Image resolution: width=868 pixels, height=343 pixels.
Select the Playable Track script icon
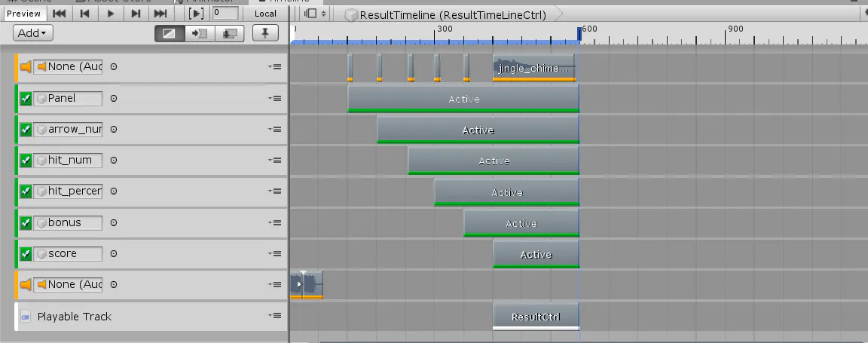(x=26, y=317)
